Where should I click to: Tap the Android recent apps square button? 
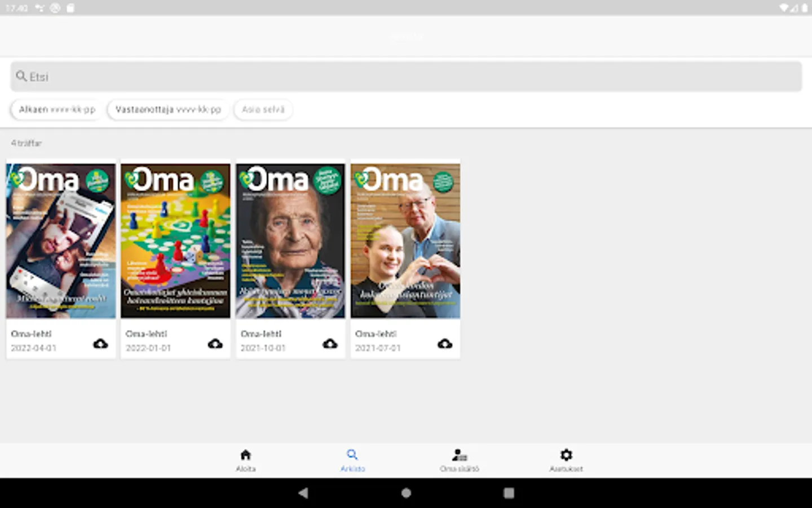pos(509,493)
